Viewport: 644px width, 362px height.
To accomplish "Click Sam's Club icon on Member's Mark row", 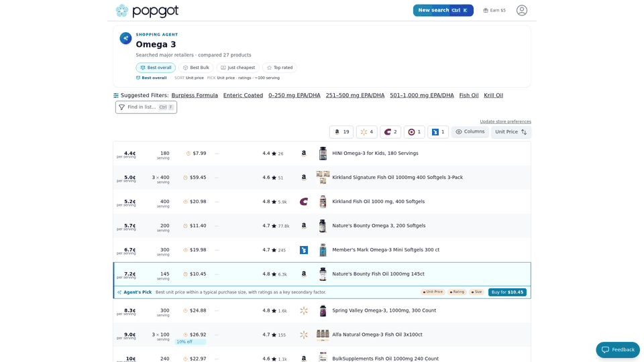I will (303, 250).
